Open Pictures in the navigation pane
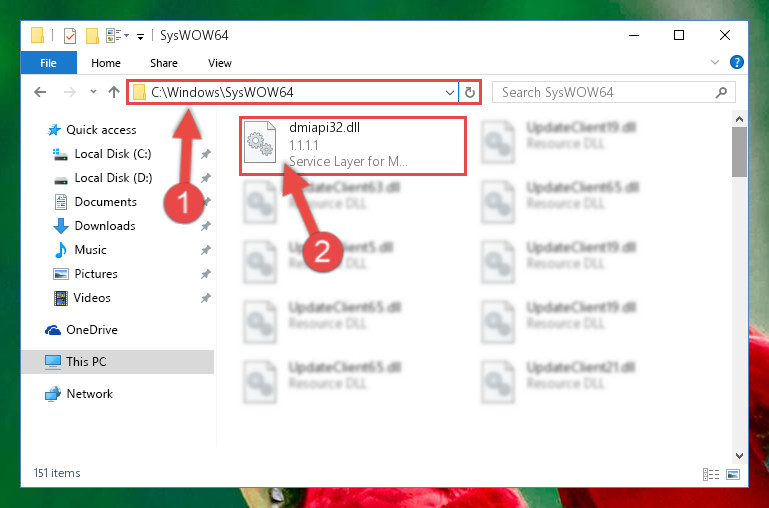The height and width of the screenshot is (508, 769). (85, 274)
